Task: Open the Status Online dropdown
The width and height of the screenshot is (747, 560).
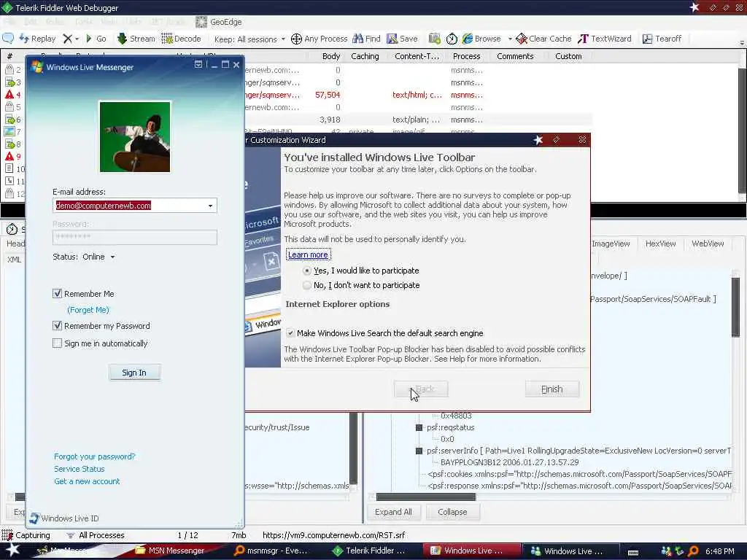Action: (x=113, y=257)
